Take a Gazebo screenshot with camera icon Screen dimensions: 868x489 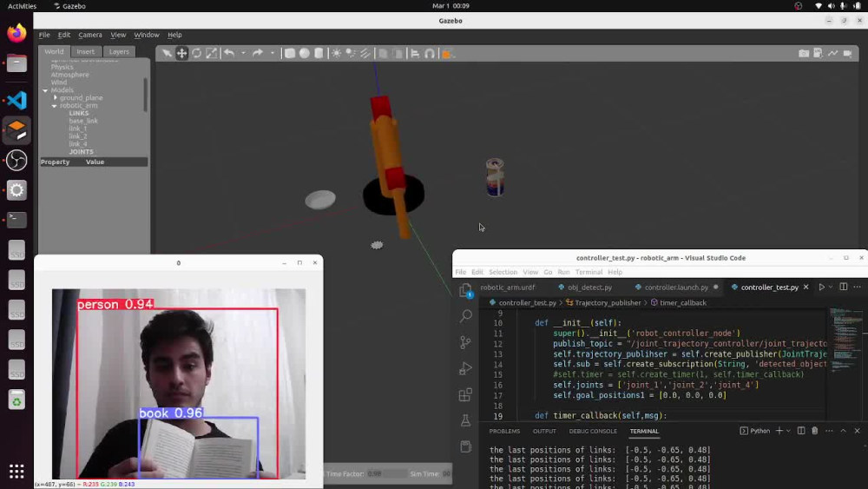click(804, 53)
